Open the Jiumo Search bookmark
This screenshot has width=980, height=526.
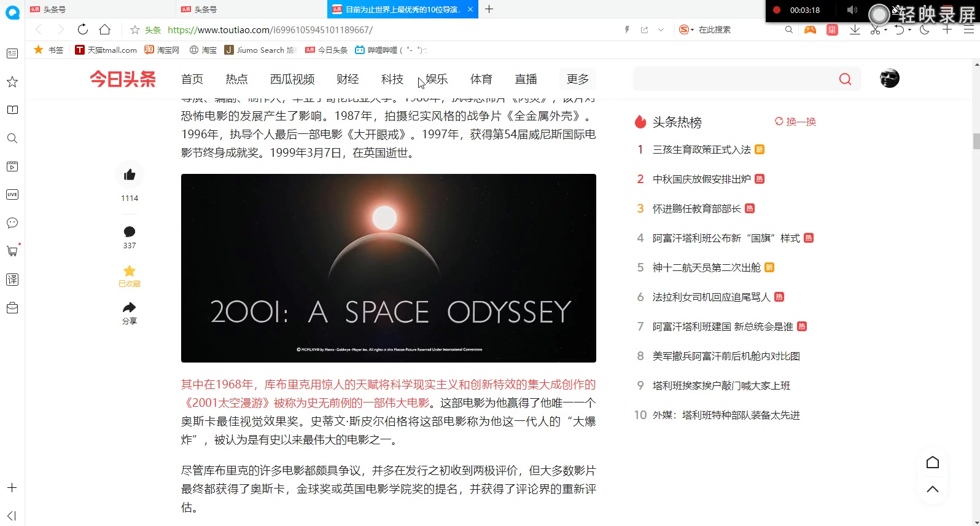(x=260, y=50)
